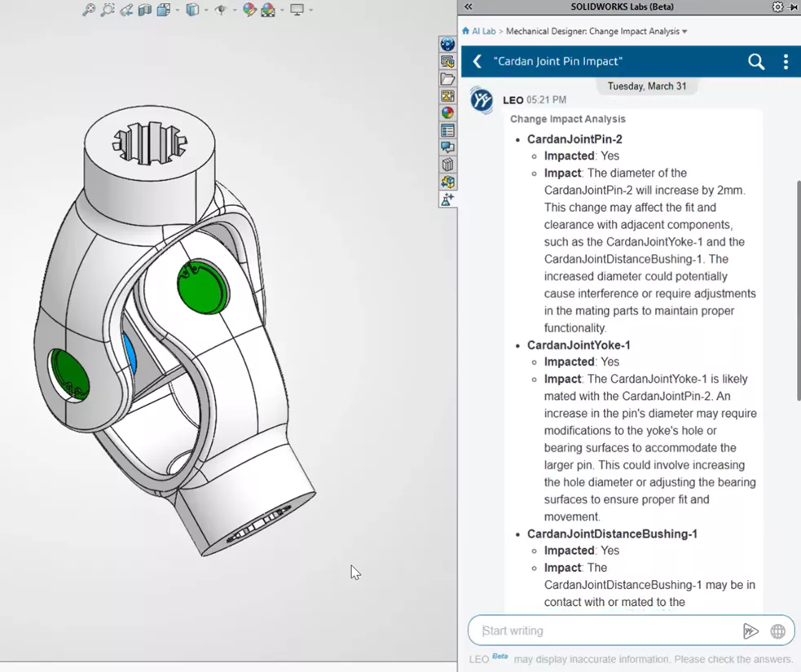
Task: Open the Design Library books tab
Action: [x=447, y=165]
